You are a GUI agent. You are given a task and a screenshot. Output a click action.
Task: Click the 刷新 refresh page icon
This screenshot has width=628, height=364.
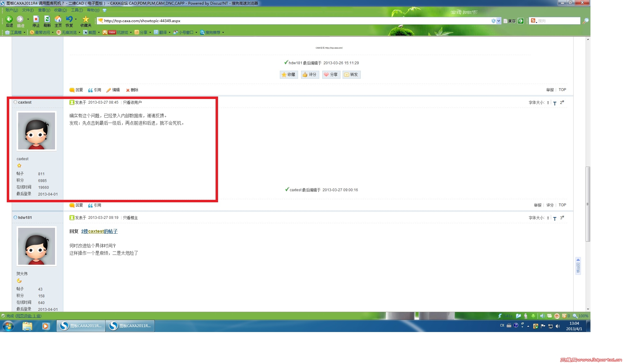(47, 19)
